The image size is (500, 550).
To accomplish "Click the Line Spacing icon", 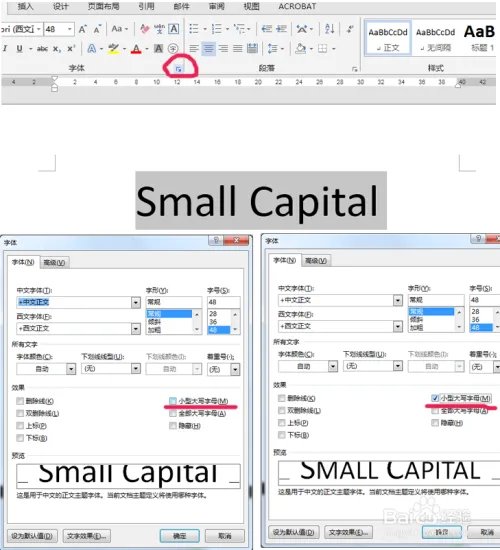I will (x=273, y=48).
